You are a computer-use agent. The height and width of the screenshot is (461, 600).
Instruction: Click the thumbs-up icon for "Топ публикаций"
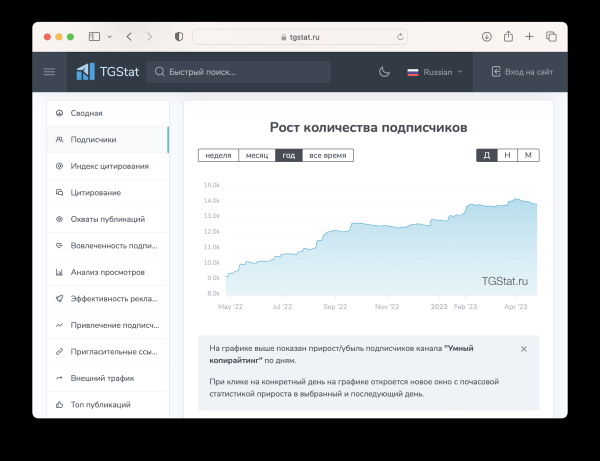(60, 404)
